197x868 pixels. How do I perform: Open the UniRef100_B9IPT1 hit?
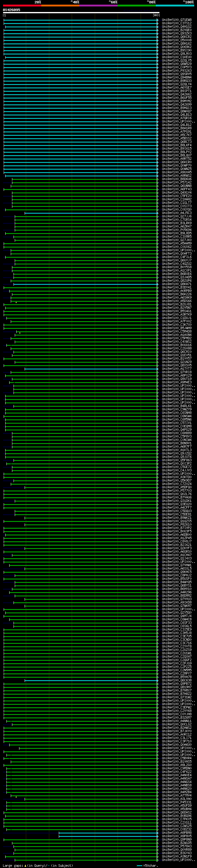(x=177, y=91)
